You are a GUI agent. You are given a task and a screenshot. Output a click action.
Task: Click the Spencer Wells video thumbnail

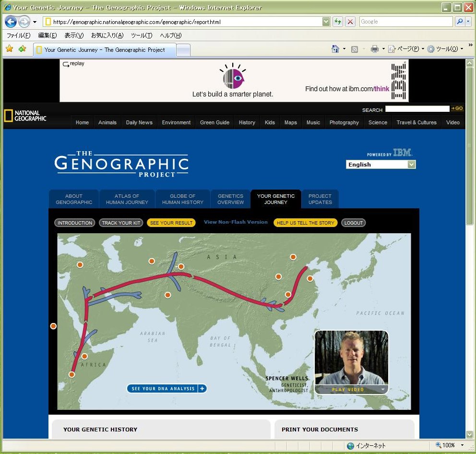(351, 358)
